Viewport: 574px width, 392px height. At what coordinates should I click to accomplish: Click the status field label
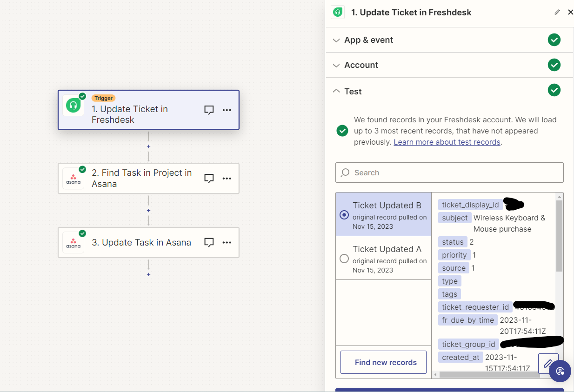(453, 242)
